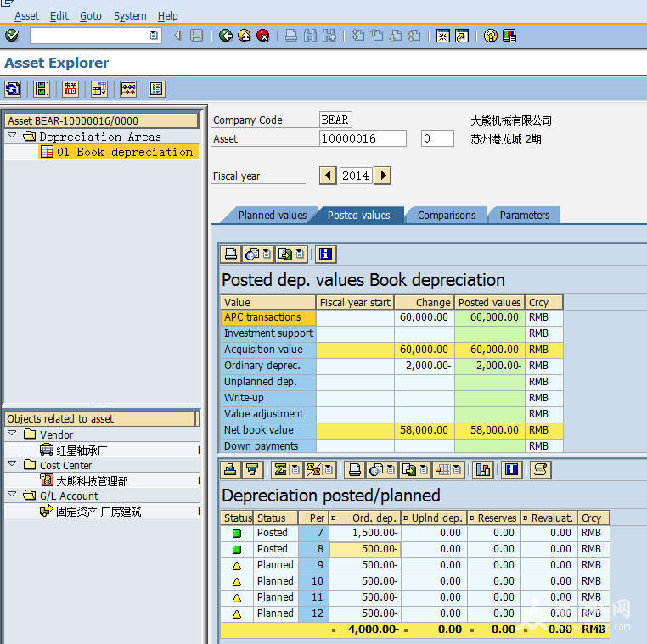The width and height of the screenshot is (647, 644).
Task: Open the Edit menu
Action: coord(59,15)
